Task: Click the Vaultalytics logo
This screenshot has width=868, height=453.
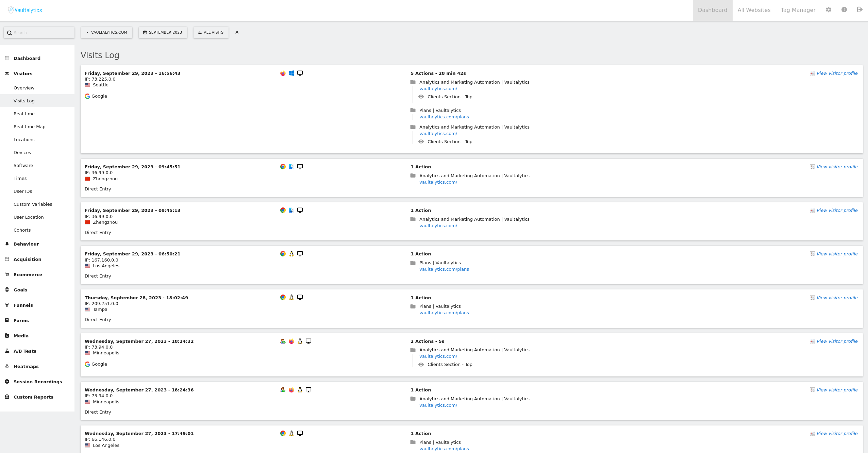Action: pos(25,10)
